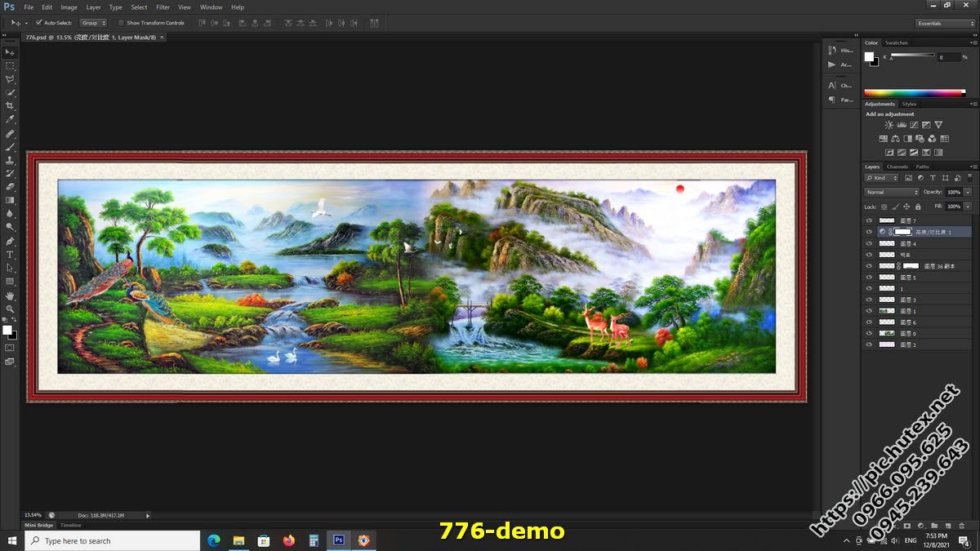Image resolution: width=980 pixels, height=551 pixels.
Task: Select the Crop tool
Action: (x=10, y=106)
